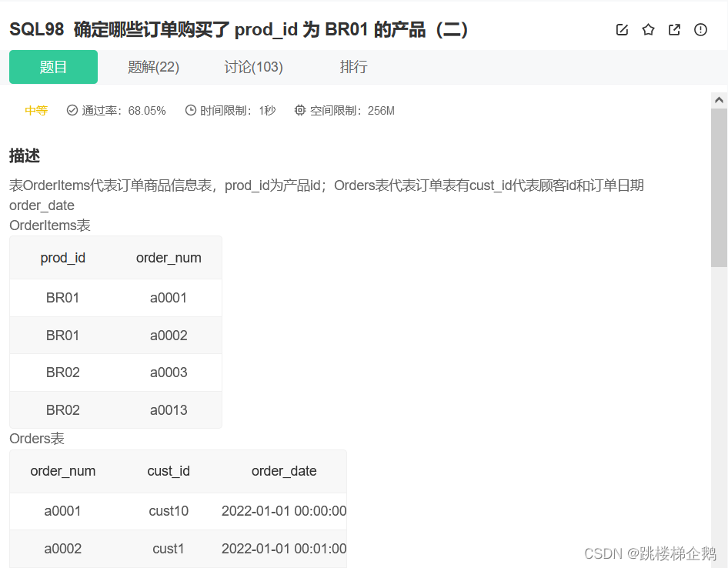The width and height of the screenshot is (728, 568).
Task: Click date 2022-01-01 00:00:00
Action: 284,511
